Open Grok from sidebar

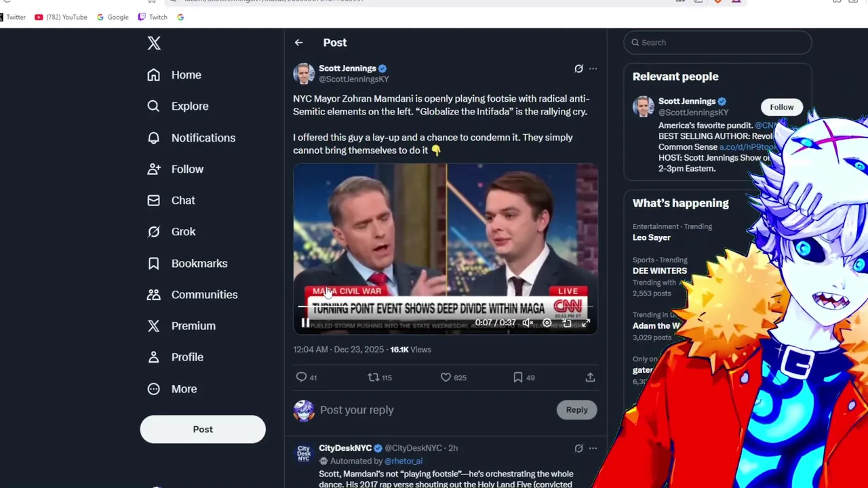(171, 232)
